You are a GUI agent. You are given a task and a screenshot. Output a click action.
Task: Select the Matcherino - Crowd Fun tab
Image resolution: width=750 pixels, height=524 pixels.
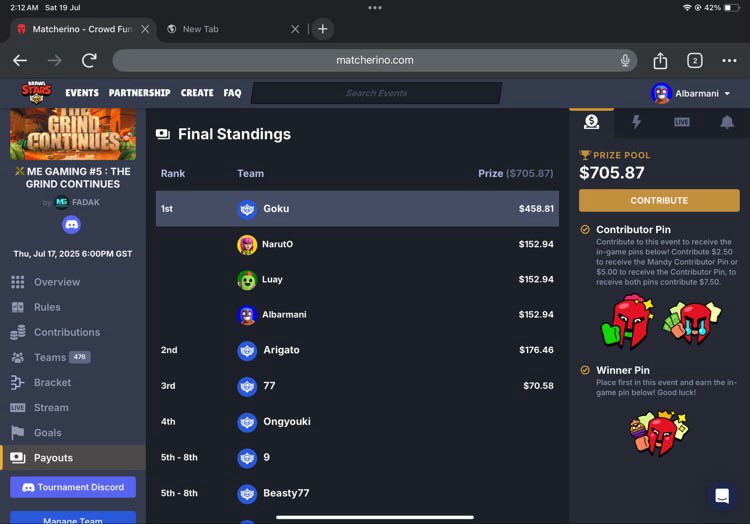tap(82, 29)
